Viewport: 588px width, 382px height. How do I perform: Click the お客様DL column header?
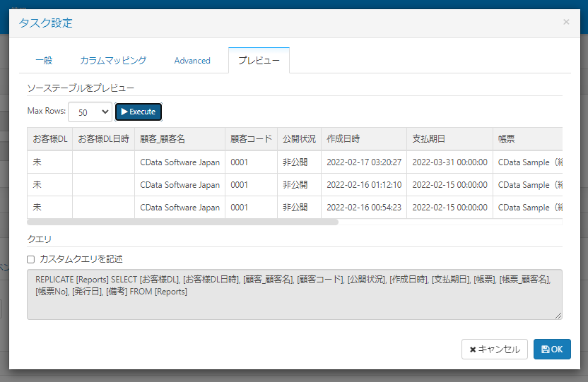[x=50, y=139]
